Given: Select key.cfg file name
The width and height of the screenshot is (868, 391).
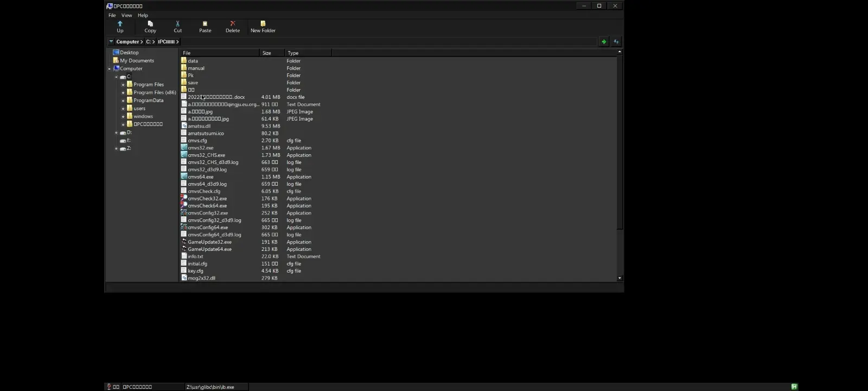Looking at the screenshot, I should (195, 271).
